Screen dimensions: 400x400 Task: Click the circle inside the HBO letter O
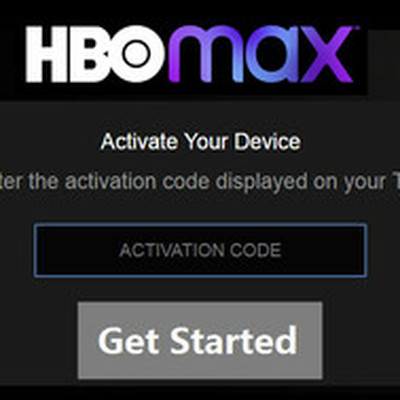(x=135, y=54)
